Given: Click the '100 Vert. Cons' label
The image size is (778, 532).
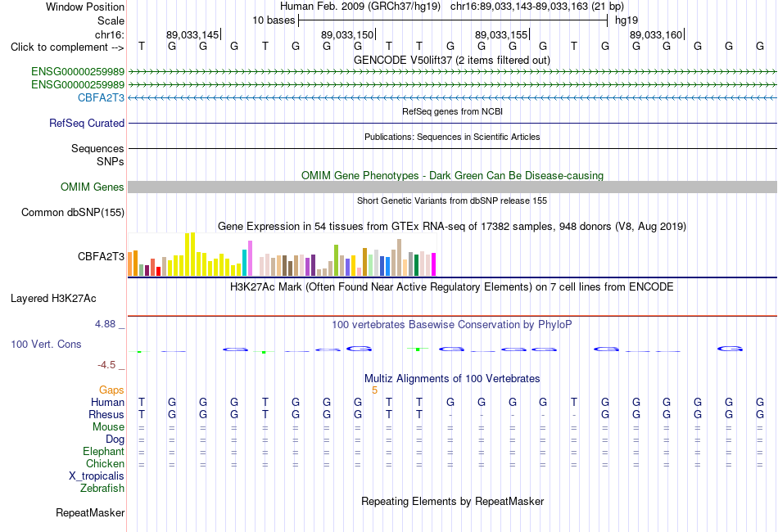Looking at the screenshot, I should click(x=46, y=344).
